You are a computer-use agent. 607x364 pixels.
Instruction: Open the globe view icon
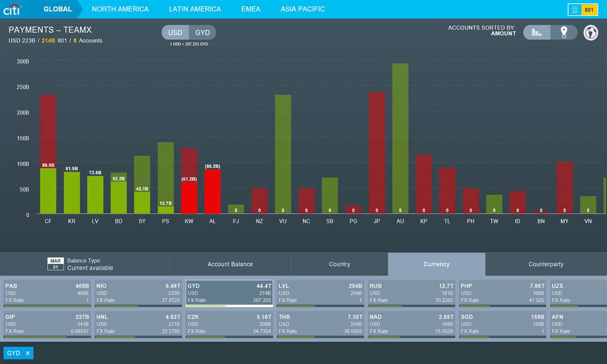pyautogui.click(x=591, y=33)
